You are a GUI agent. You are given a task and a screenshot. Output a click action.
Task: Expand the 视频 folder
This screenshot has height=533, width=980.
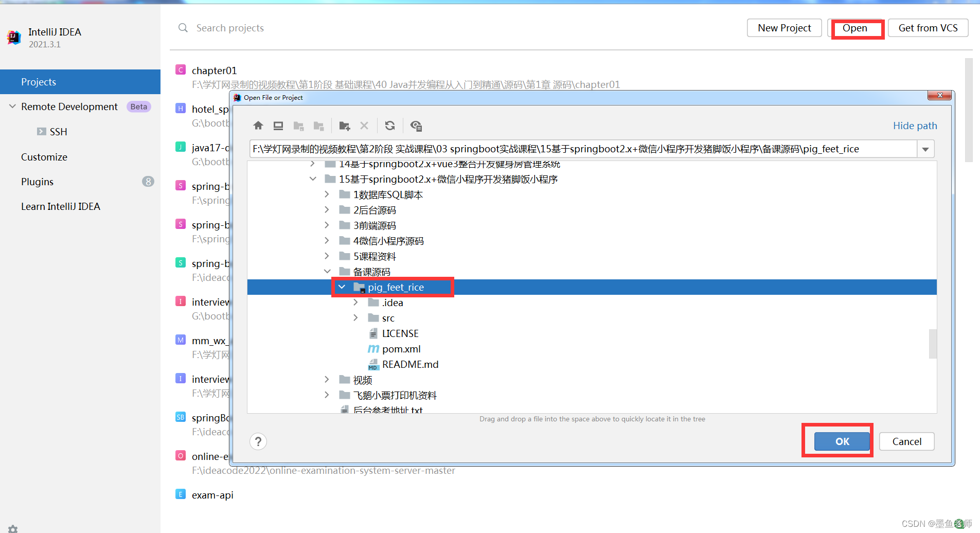click(x=327, y=380)
